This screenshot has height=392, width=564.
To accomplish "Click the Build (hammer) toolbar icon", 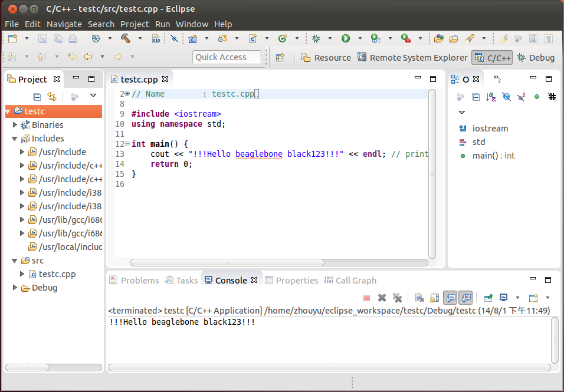I will point(126,39).
